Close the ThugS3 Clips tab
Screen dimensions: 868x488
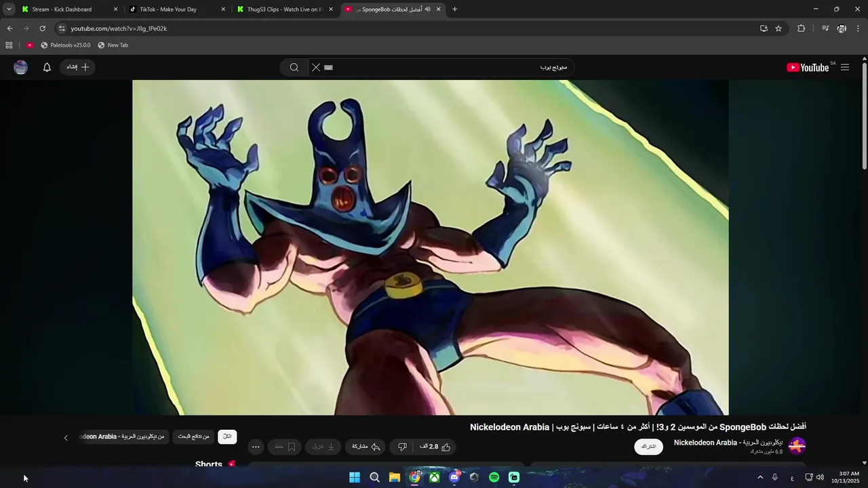(331, 9)
